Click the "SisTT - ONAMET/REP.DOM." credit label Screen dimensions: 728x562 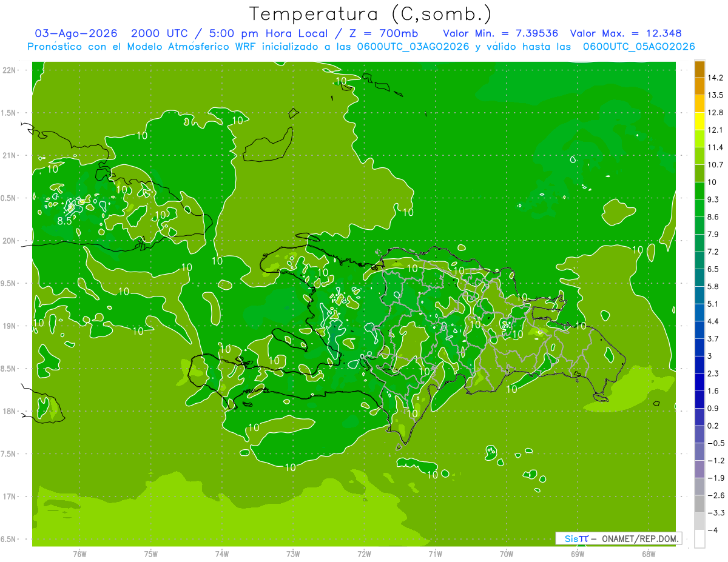pyautogui.click(x=619, y=538)
